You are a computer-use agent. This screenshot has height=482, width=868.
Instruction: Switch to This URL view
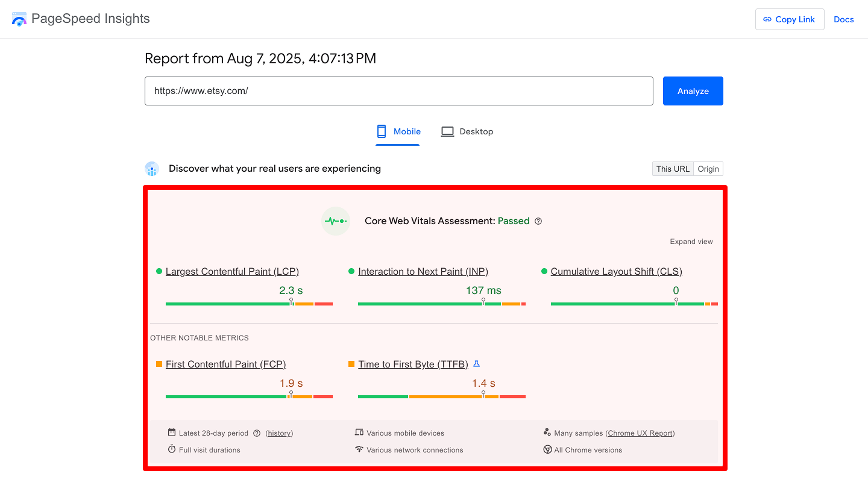pos(673,169)
